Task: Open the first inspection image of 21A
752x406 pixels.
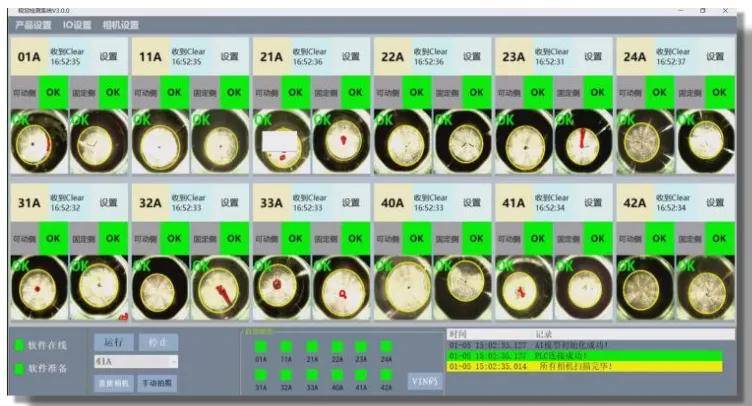Action: click(282, 141)
